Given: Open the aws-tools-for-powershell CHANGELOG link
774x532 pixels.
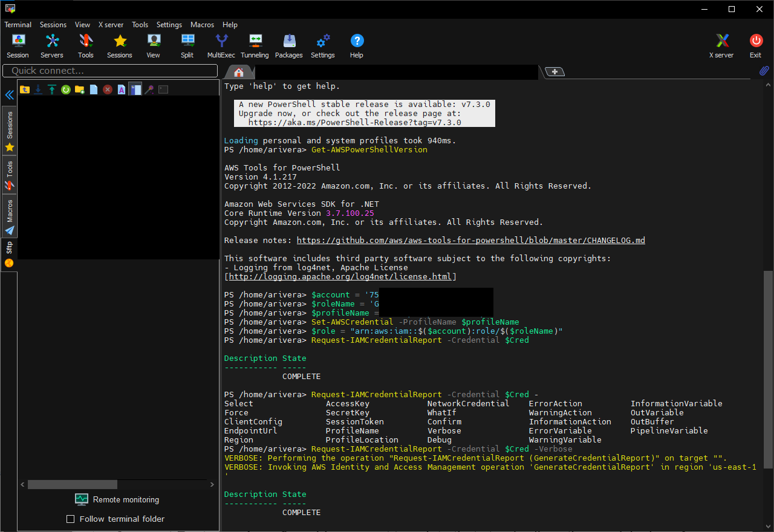Looking at the screenshot, I should tap(470, 240).
